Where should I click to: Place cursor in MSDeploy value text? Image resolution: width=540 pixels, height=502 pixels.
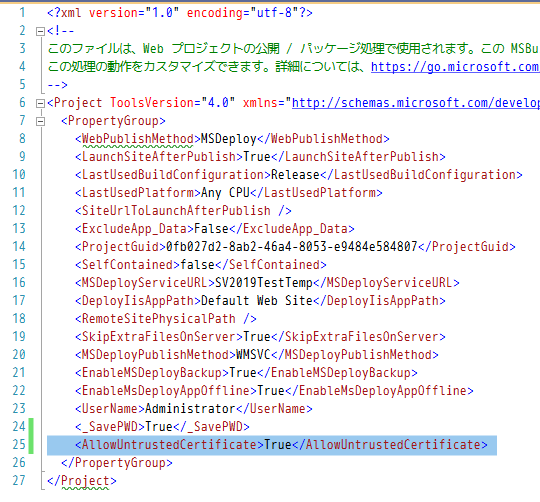[229, 139]
